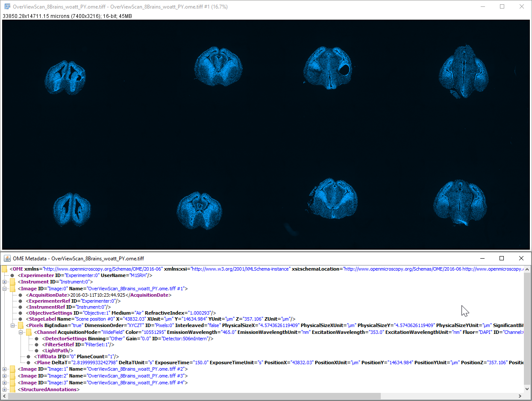Image resolution: width=532 pixels, height=401 pixels.
Task: Select the AcquisitionDate row
Action: [x=98, y=295]
